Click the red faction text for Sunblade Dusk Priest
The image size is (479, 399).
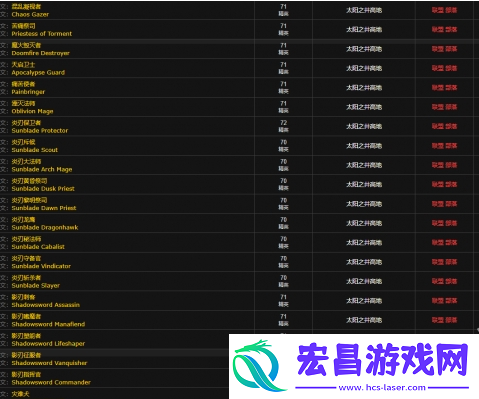click(444, 184)
